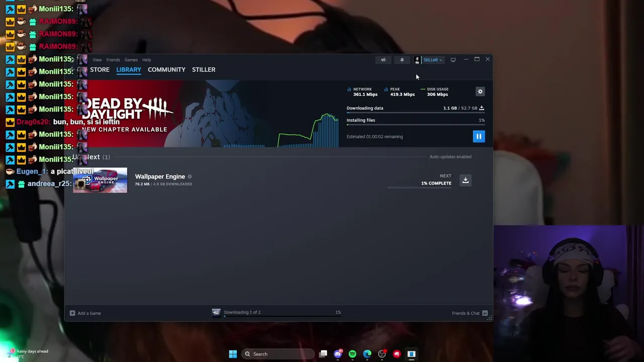Viewport: 644px width, 362px height.
Task: Open Spotify from the taskbar
Action: click(352, 354)
